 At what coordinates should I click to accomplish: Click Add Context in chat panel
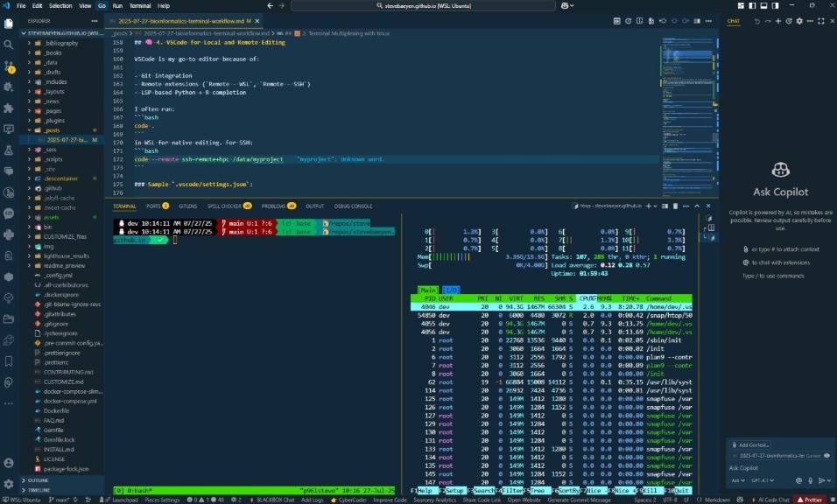coord(750,444)
